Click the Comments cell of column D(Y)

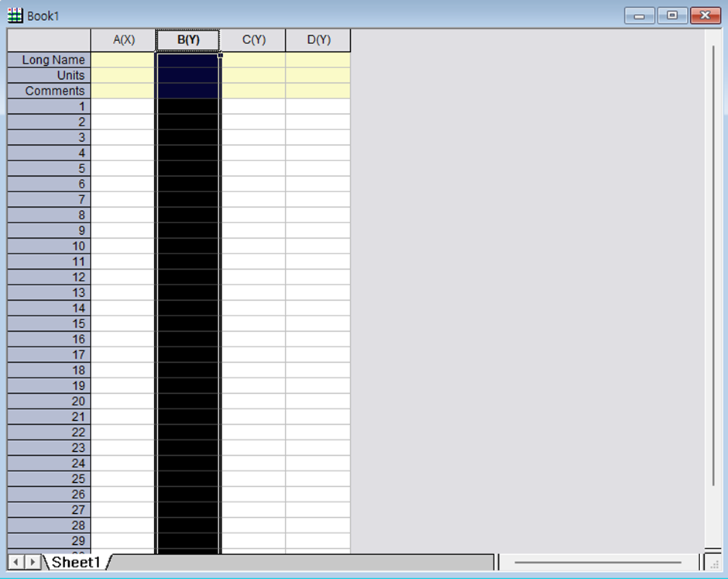point(318,91)
